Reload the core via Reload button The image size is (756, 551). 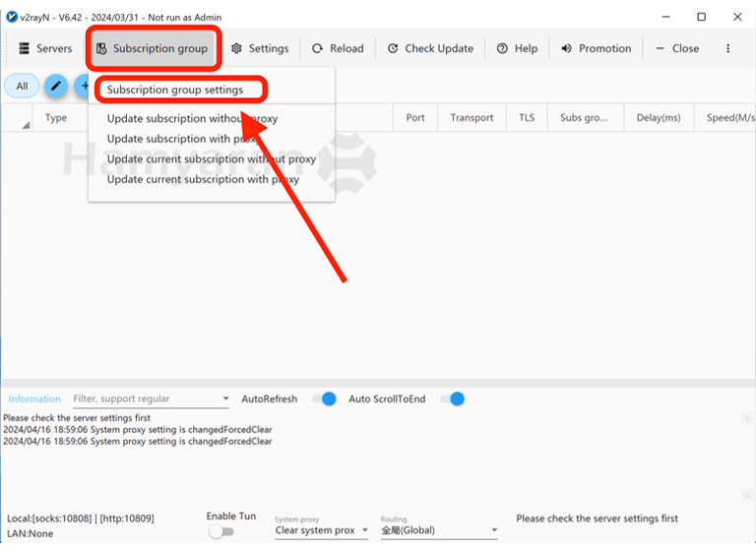pos(338,48)
